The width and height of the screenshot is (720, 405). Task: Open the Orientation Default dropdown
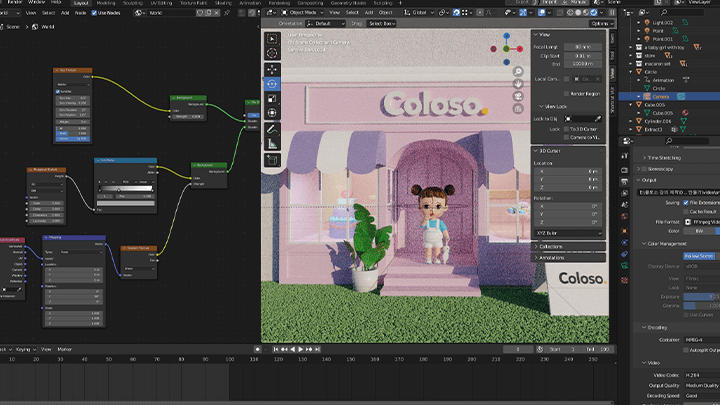pos(326,23)
